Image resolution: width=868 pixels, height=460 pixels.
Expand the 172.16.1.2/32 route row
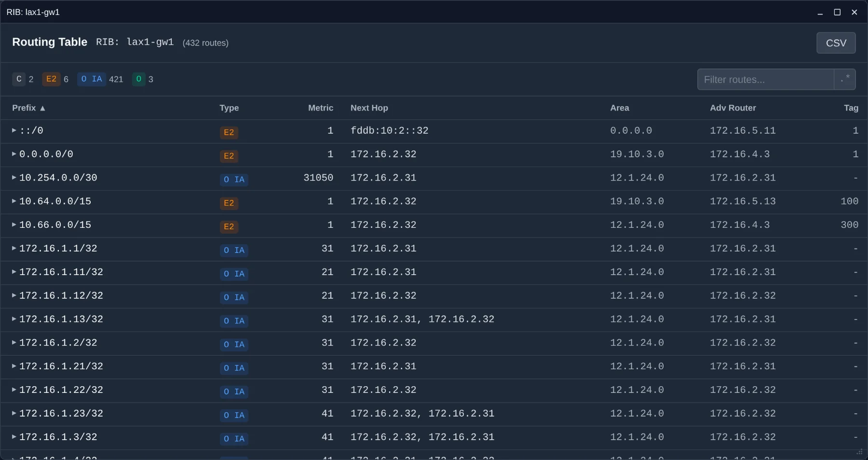pos(14,343)
